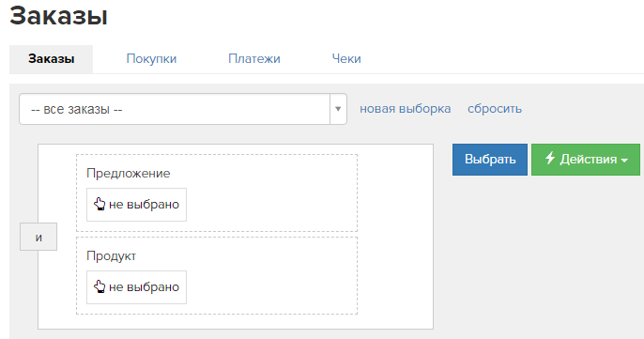Click the новая выборка link

coord(405,109)
